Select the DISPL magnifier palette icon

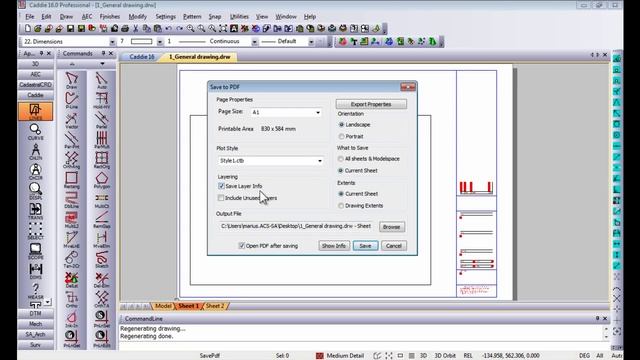point(35,191)
